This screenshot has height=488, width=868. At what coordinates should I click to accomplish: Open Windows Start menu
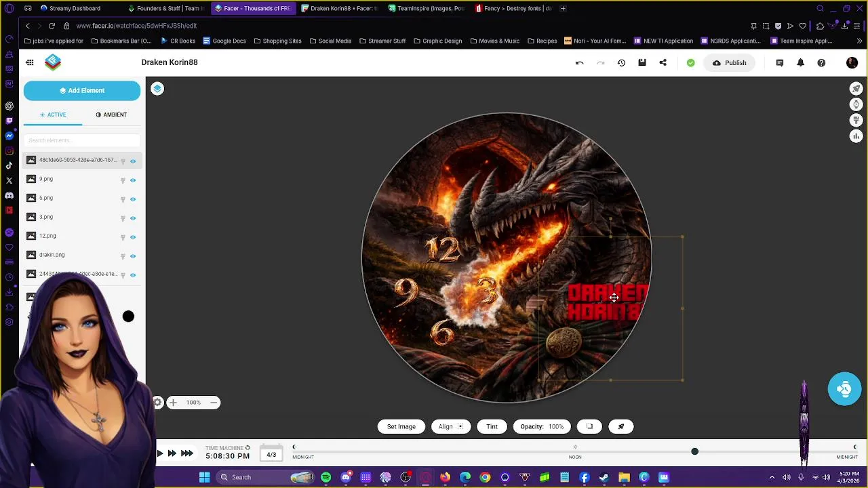pyautogui.click(x=204, y=477)
